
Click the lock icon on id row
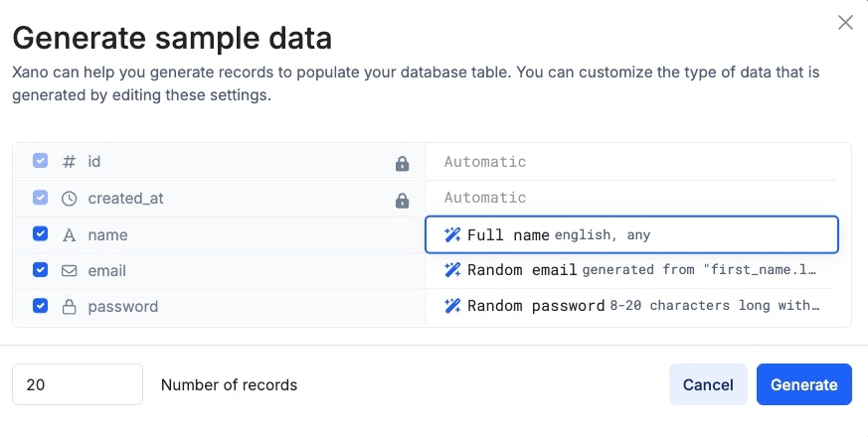tap(402, 164)
